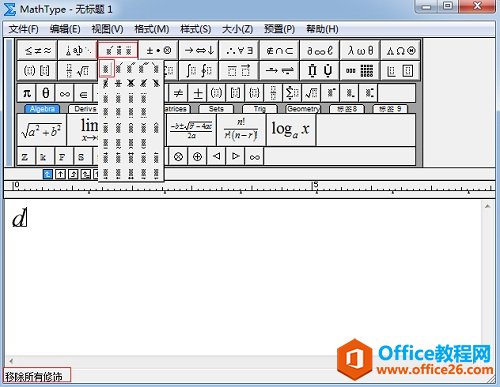
Task: Open the 帮助(H) menu
Action: coord(322,29)
